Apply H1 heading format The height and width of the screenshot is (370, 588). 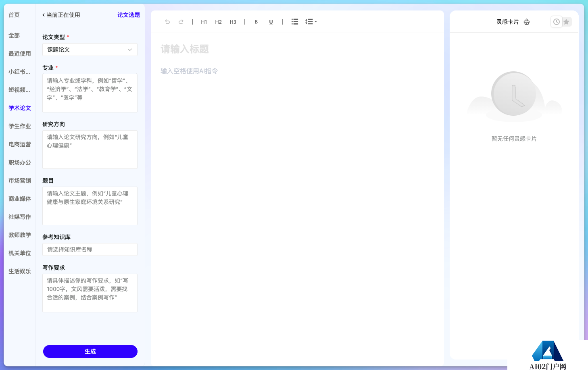pos(204,22)
